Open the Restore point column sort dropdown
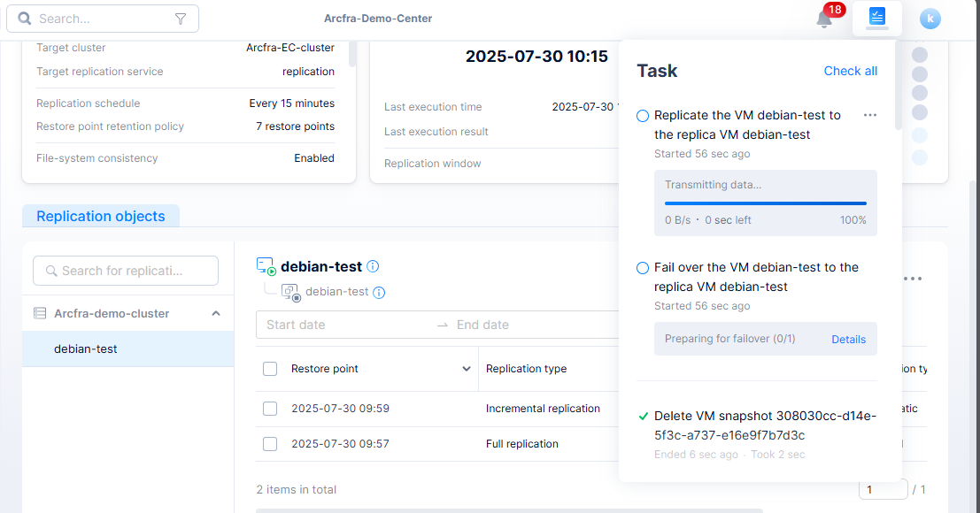The height and width of the screenshot is (513, 980). [x=467, y=369]
